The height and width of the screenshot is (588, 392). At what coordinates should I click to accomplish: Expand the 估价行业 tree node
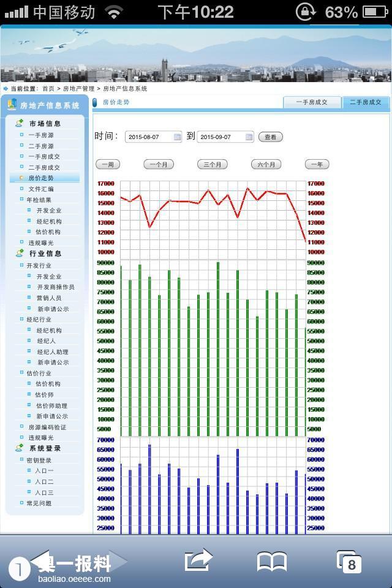point(22,372)
